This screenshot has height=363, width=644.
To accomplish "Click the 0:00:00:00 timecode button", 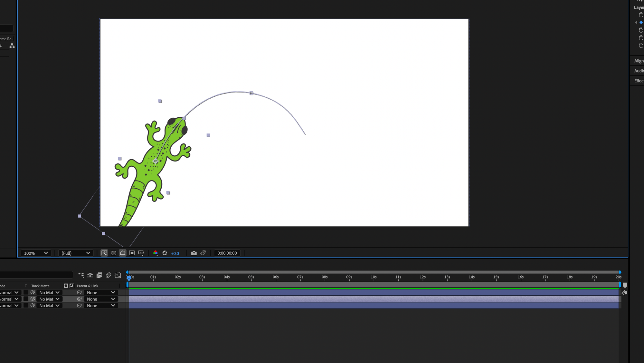I will pos(227,253).
